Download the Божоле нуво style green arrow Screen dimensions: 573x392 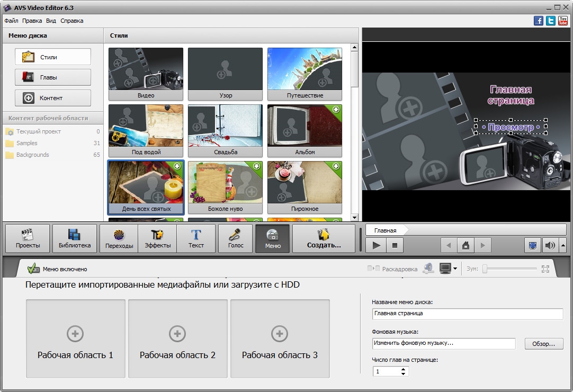(256, 166)
